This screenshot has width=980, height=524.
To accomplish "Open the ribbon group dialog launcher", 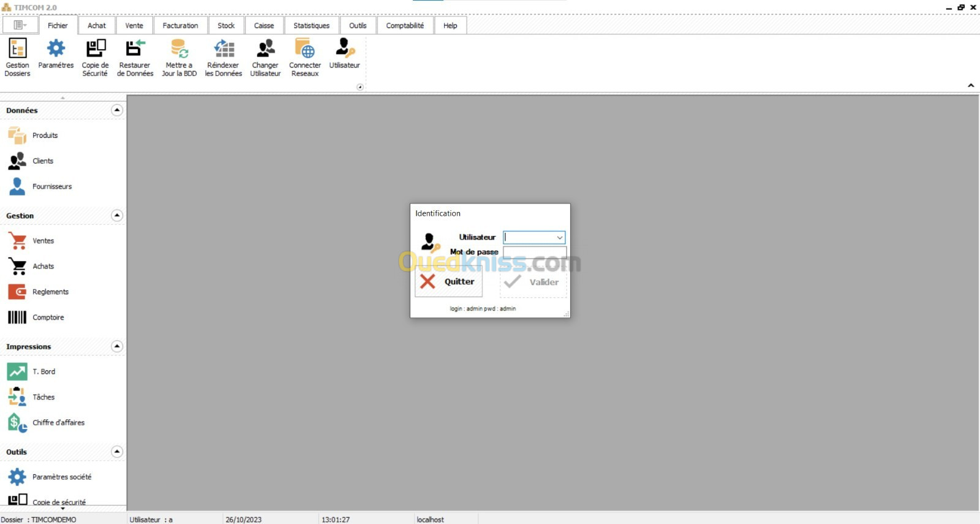I will (360, 87).
